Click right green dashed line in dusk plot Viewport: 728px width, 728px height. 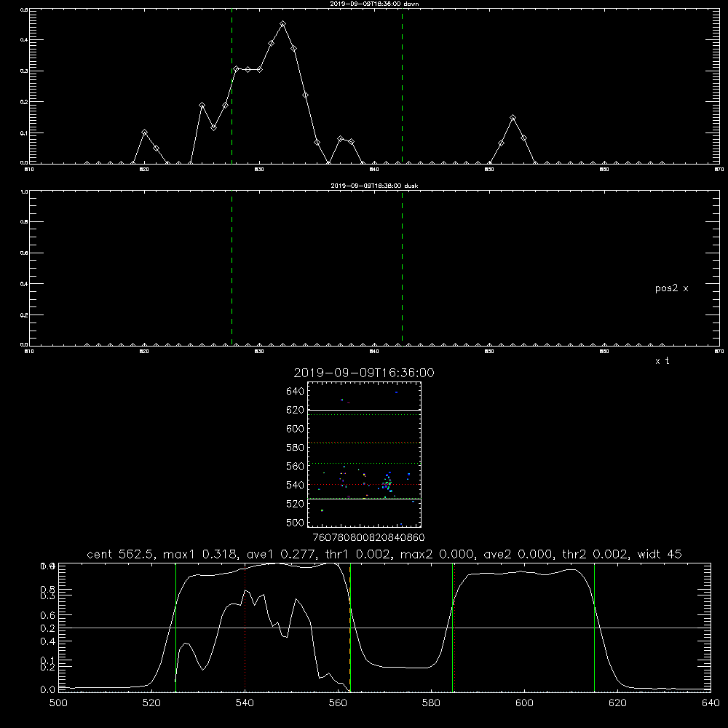tap(402, 268)
